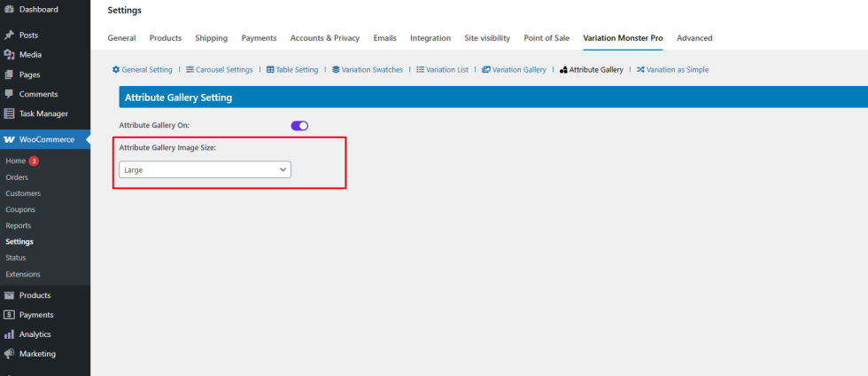Click the Attribute Gallery cubes icon
The image size is (868, 376).
pos(563,70)
